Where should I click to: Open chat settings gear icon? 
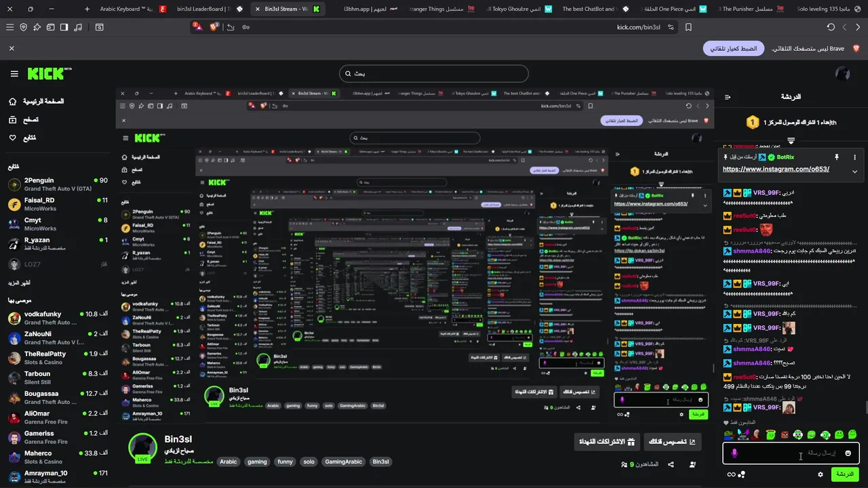point(820,474)
